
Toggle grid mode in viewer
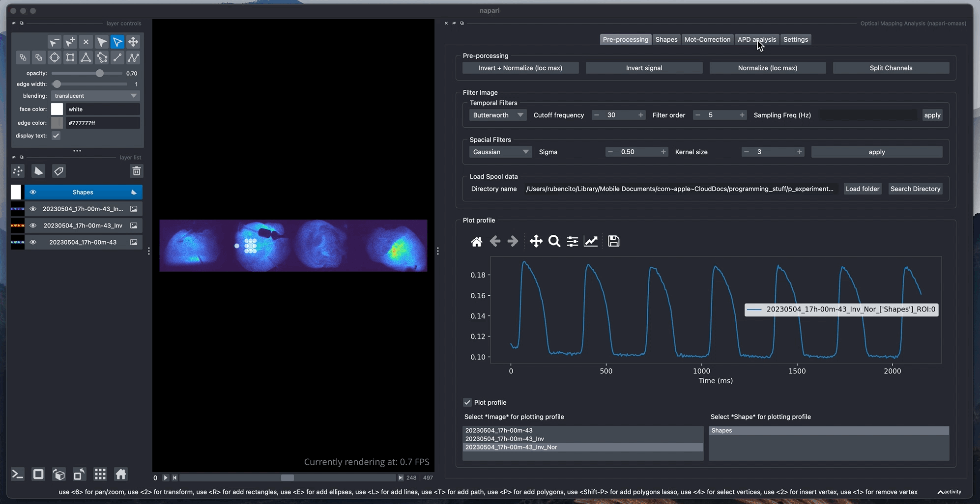100,474
